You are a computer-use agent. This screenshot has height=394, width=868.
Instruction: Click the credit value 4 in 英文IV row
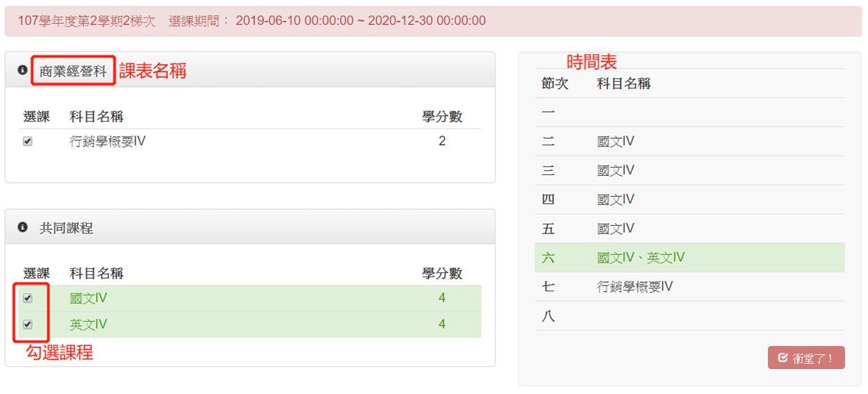(442, 325)
